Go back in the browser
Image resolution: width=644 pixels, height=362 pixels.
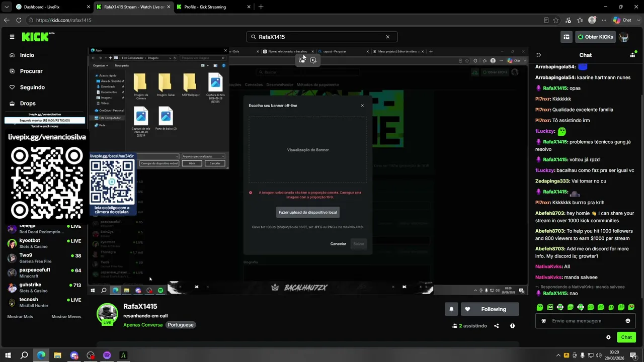pyautogui.click(x=7, y=20)
